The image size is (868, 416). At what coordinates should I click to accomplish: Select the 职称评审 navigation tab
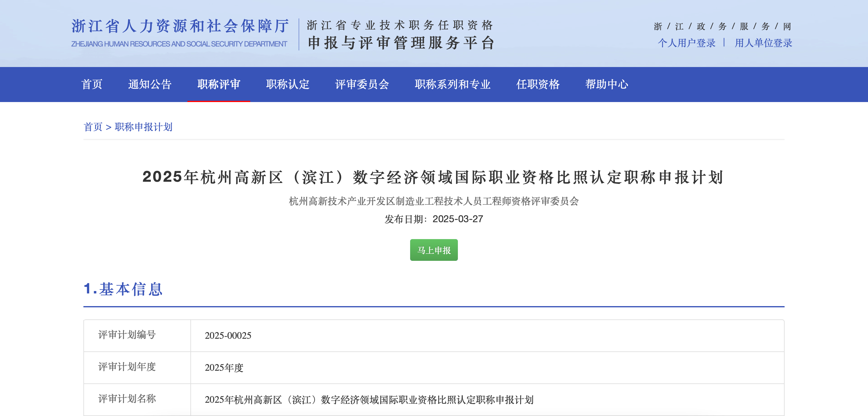[219, 84]
